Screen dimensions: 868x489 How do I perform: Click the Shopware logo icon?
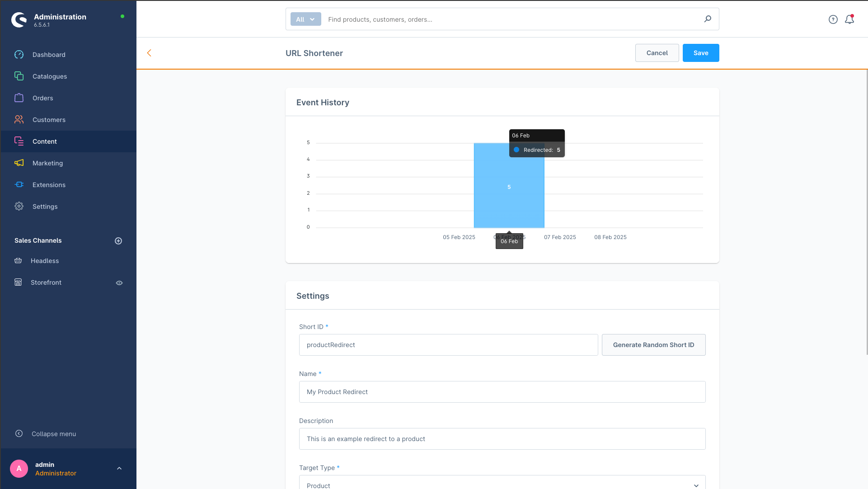tap(19, 20)
